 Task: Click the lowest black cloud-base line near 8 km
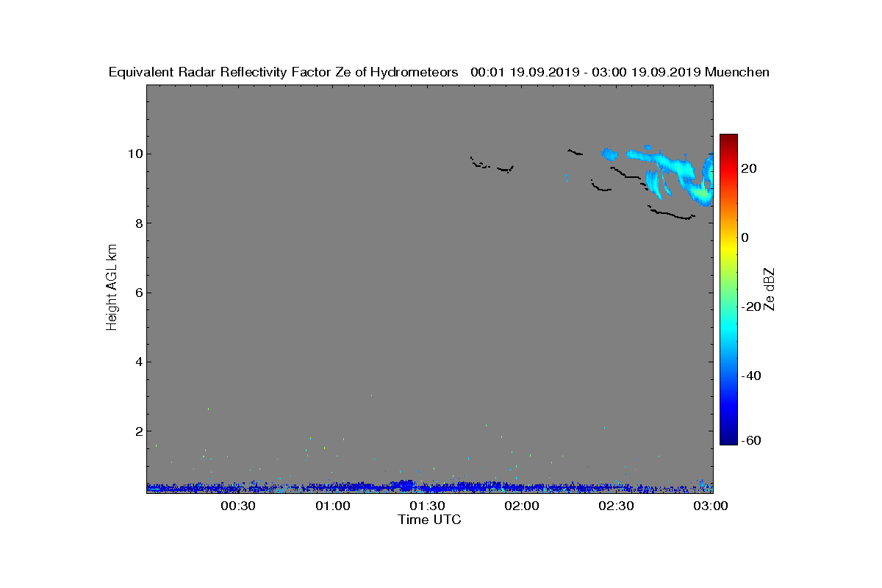pyautogui.click(x=670, y=213)
